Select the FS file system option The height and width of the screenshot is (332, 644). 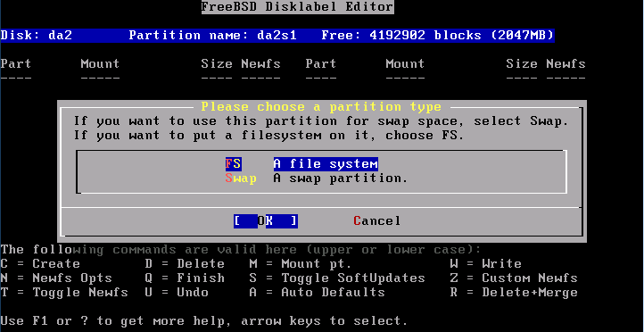[x=233, y=164]
